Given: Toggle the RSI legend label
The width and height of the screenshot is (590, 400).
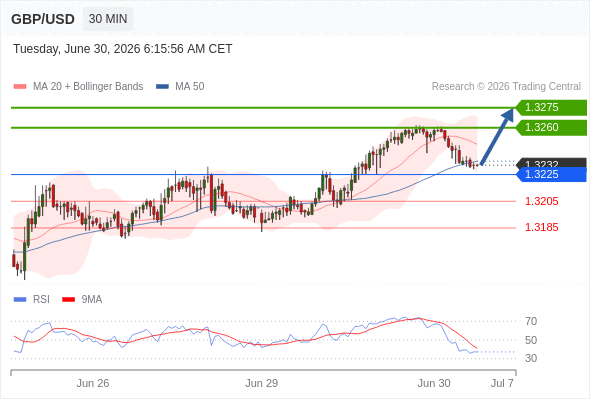Looking at the screenshot, I should click(x=41, y=300).
